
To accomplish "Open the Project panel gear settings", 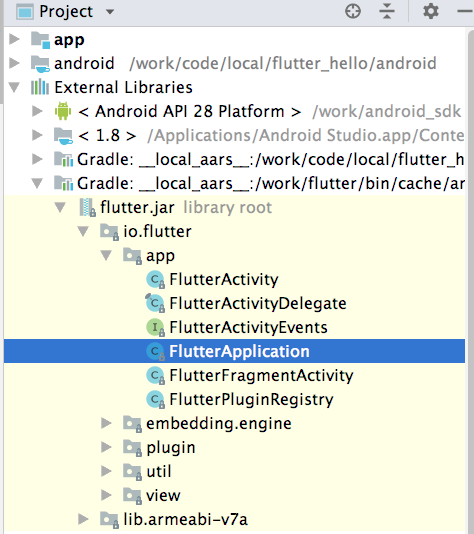I will point(431,11).
